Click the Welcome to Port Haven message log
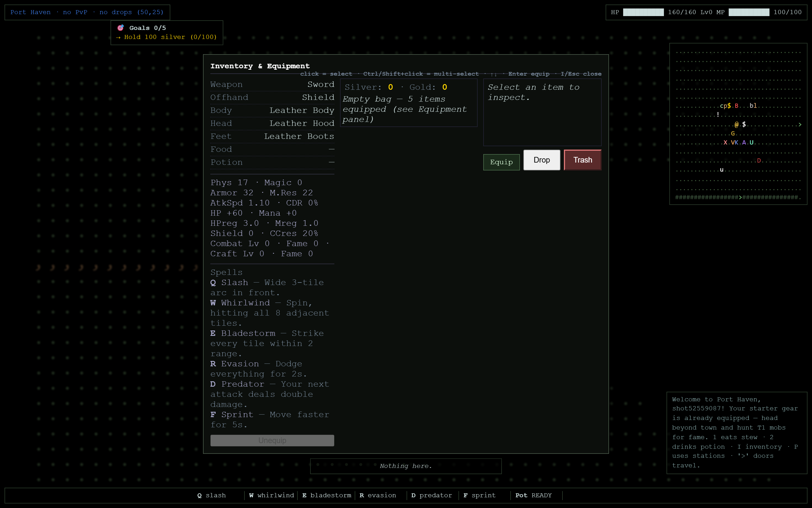 [736, 432]
